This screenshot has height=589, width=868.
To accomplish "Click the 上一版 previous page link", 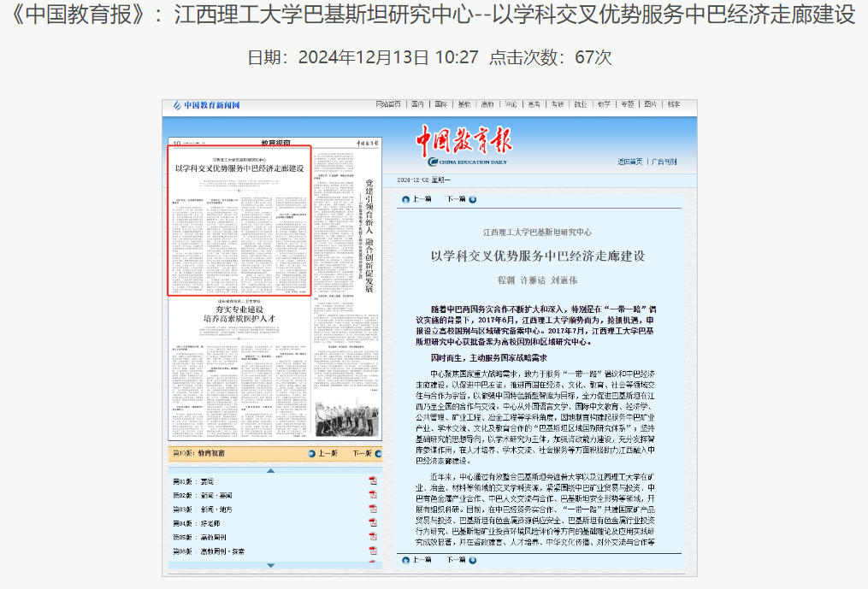I will [328, 453].
